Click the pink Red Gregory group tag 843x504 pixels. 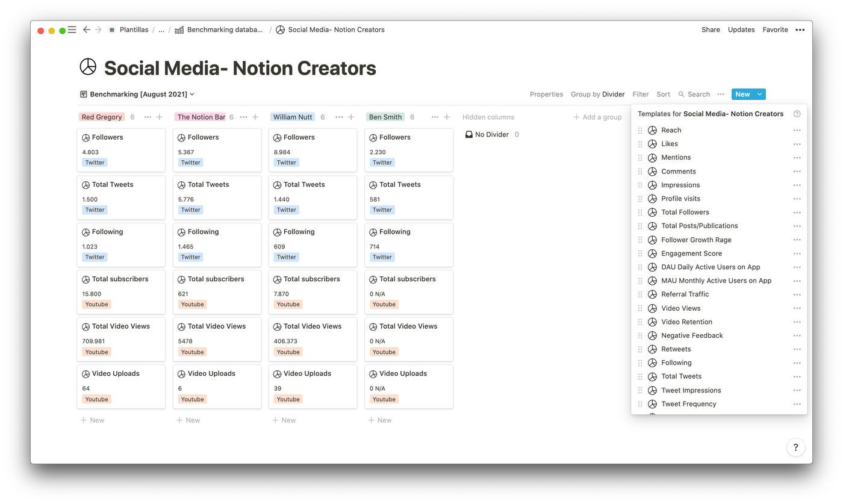(102, 117)
